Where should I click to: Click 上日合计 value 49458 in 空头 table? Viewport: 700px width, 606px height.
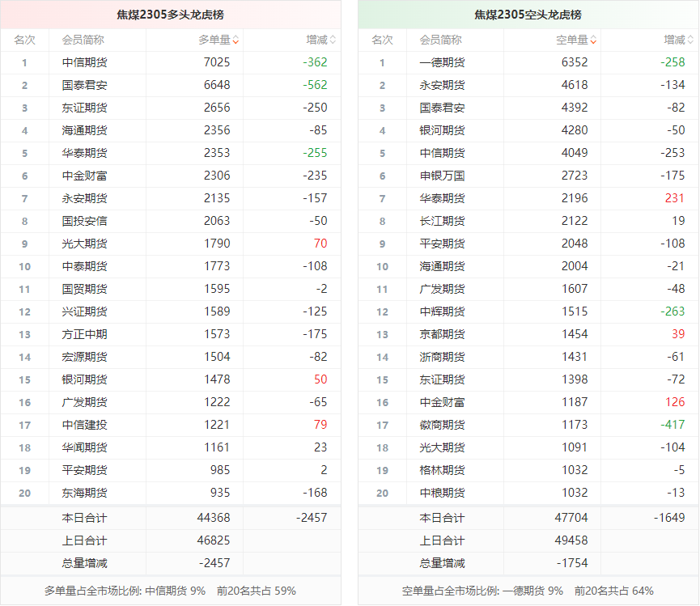pos(571,540)
